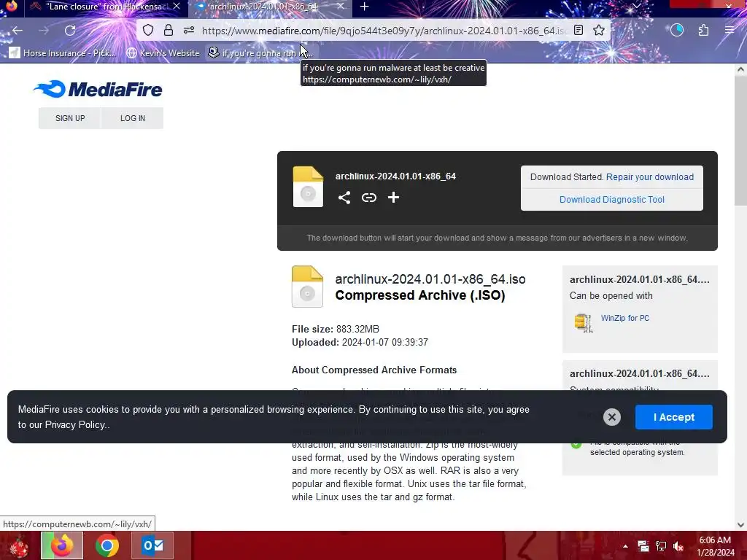Click "Uploaded: 2024-01-07 09:39:37" text

[360, 343]
